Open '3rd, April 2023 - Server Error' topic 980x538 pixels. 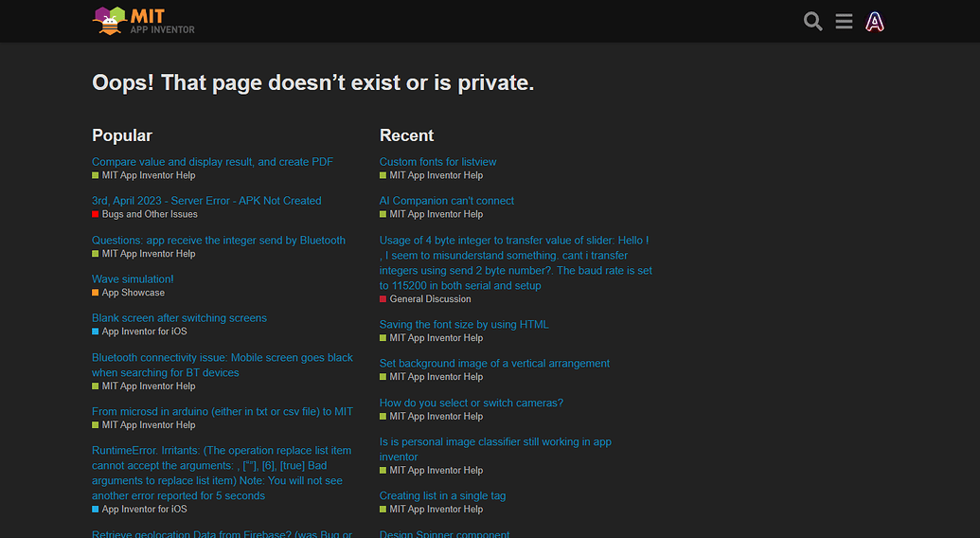coord(206,201)
